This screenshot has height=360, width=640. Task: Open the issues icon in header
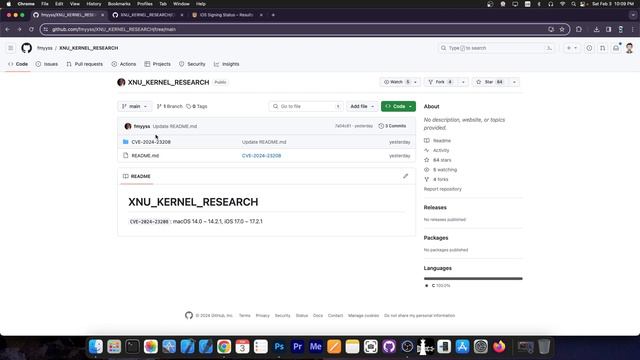[589, 48]
